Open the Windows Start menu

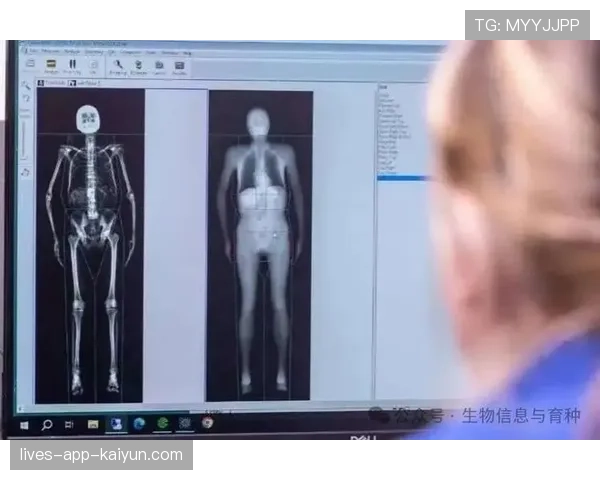tap(24, 425)
